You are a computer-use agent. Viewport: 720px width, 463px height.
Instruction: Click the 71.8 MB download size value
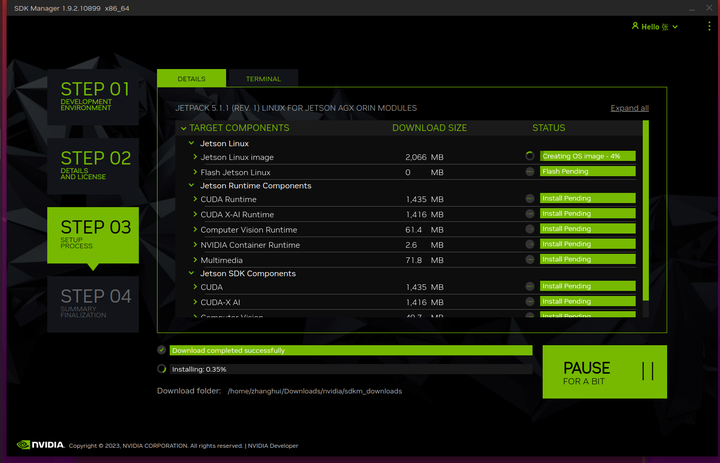pos(424,260)
